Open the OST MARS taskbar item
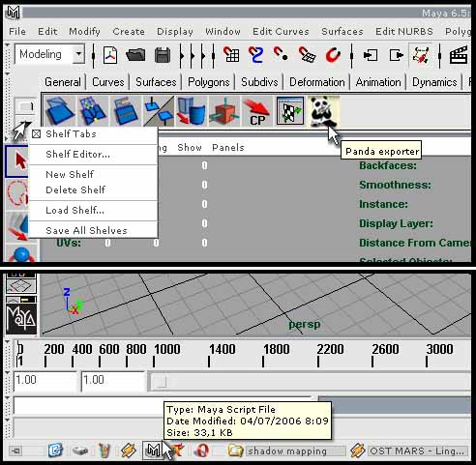This screenshot has width=476, height=465. coord(409,450)
